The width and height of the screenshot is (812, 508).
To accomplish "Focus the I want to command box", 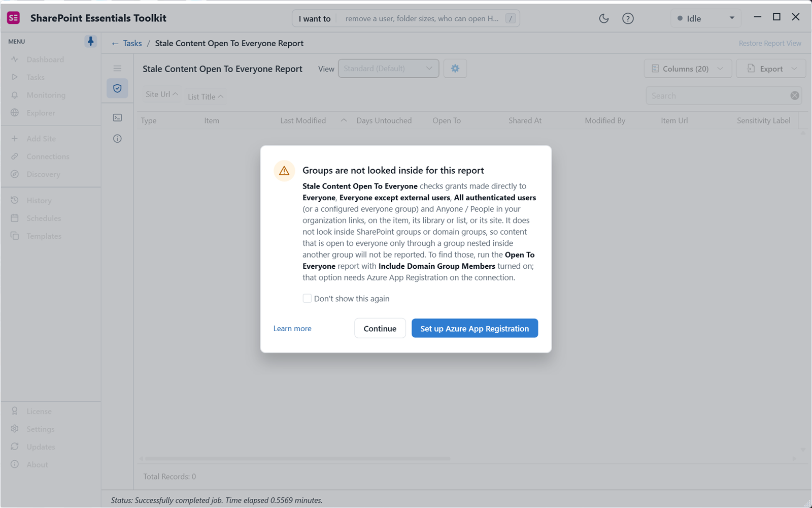I will click(x=406, y=18).
